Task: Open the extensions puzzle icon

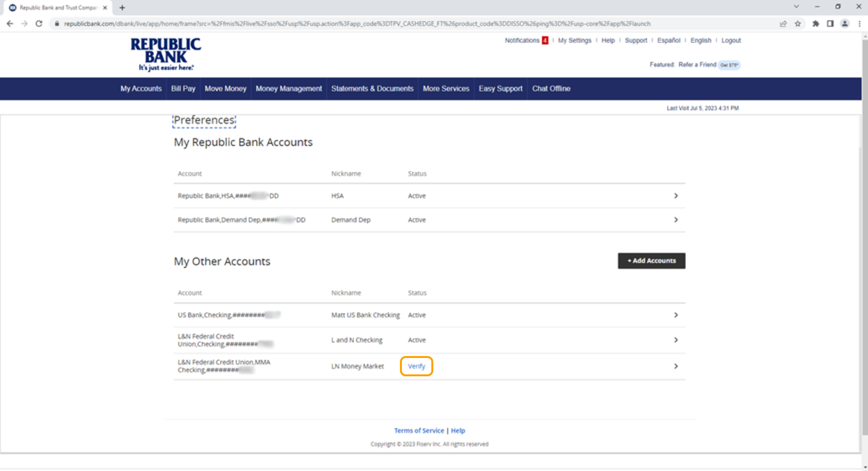Action: [x=816, y=24]
